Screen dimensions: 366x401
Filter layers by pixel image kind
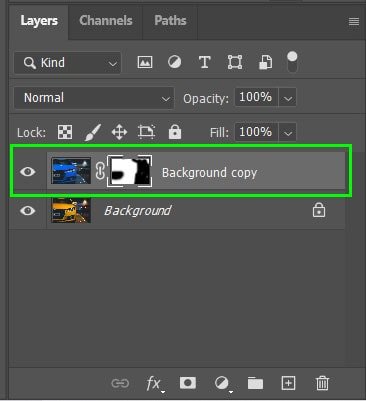[145, 62]
